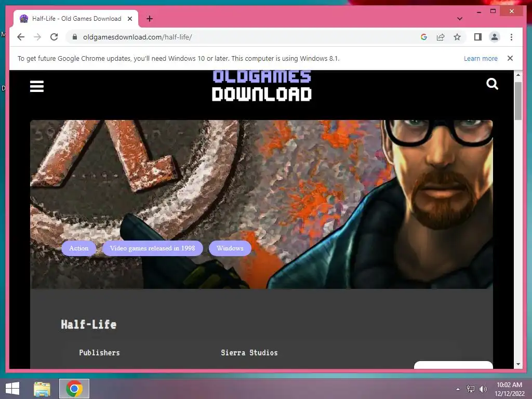This screenshot has height=399, width=532.
Task: Click the Google icon in the address bar
Action: [423, 37]
